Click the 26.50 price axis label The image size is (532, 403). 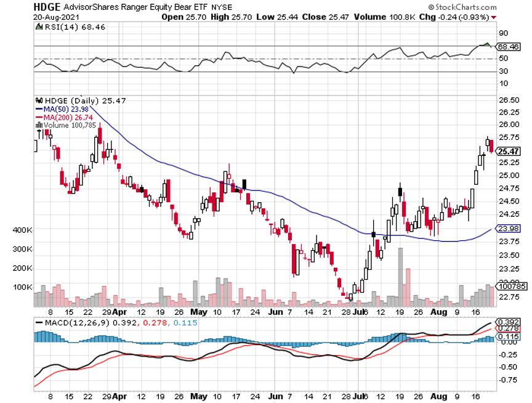(x=509, y=100)
